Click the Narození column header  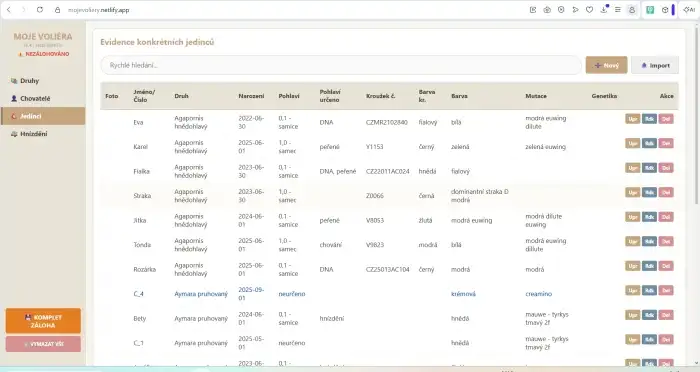(251, 96)
